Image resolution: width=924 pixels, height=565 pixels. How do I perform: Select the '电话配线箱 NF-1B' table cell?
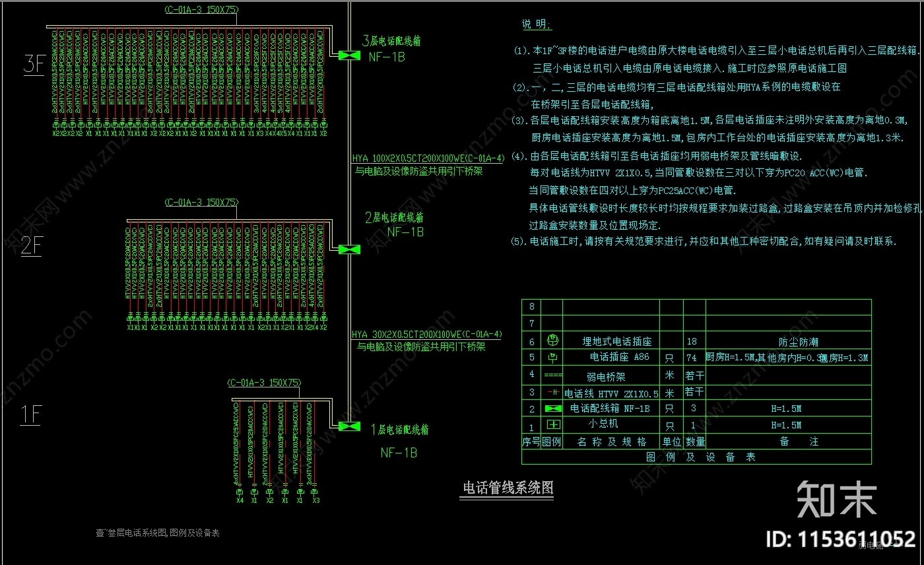(610, 409)
